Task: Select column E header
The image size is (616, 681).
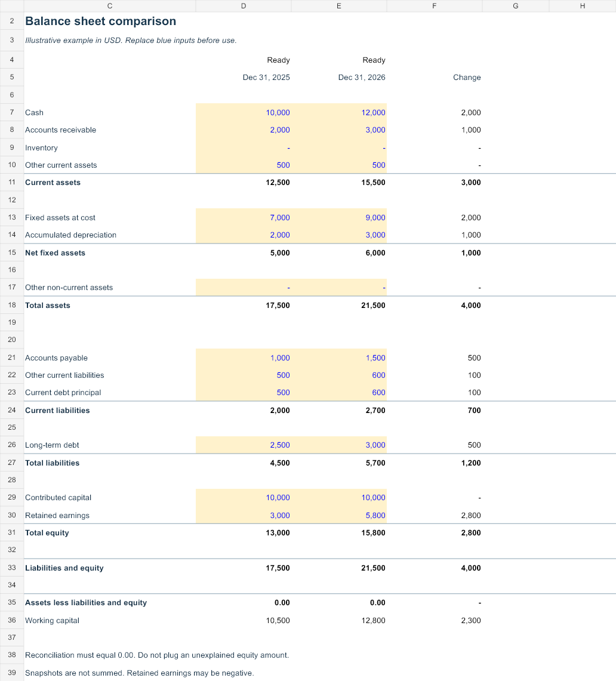Action: click(x=339, y=5)
